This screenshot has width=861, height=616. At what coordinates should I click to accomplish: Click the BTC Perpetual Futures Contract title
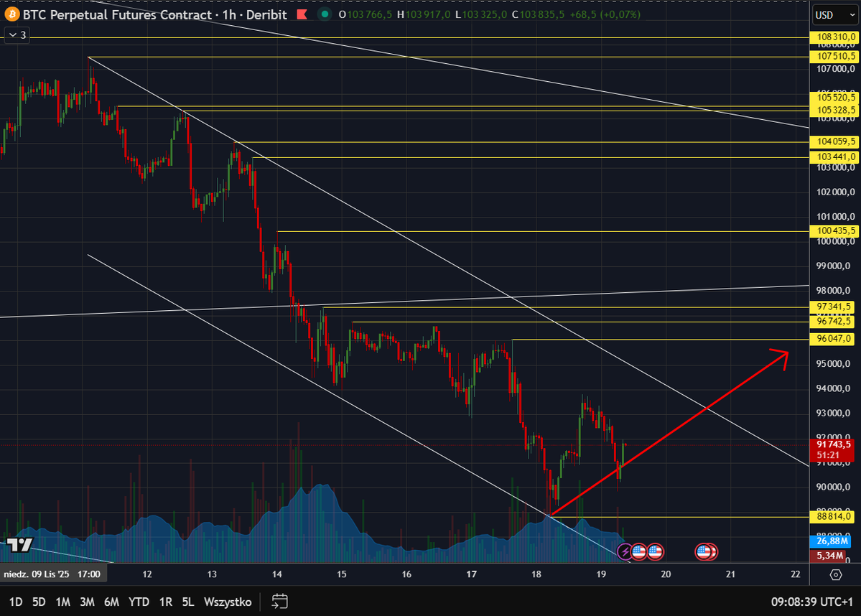tap(118, 15)
